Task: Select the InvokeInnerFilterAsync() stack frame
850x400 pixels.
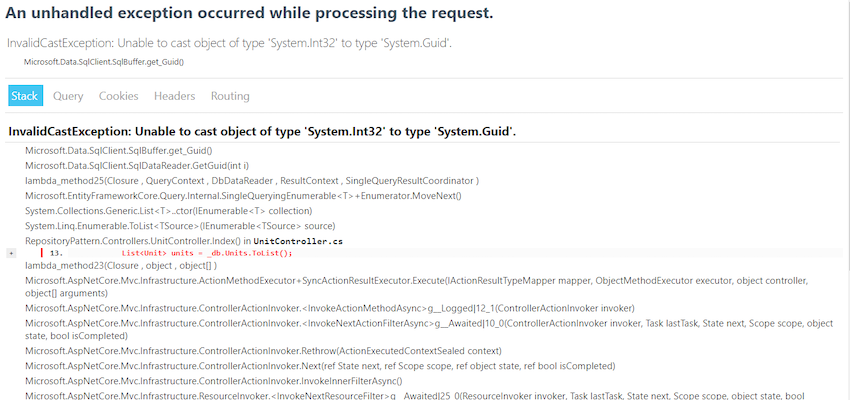Action: point(214,380)
